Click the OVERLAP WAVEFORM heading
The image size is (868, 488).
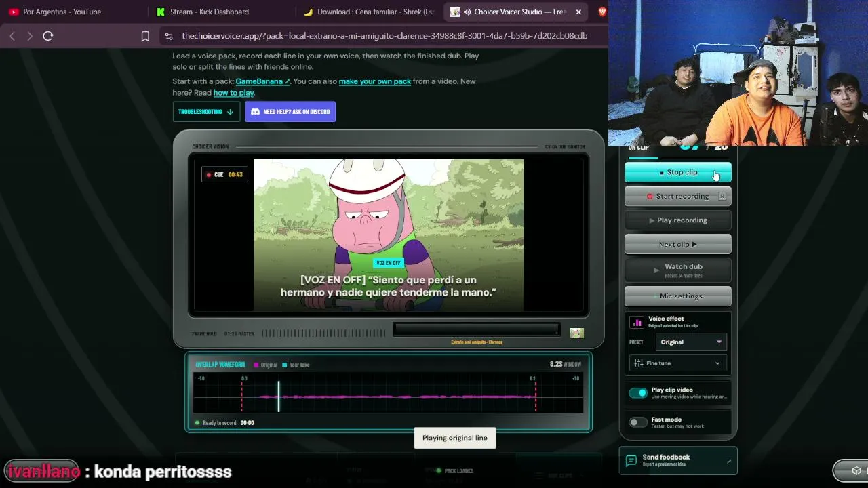tap(220, 365)
